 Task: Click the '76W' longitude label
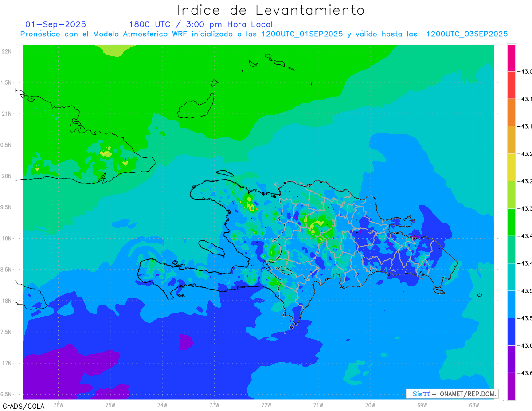(x=58, y=405)
